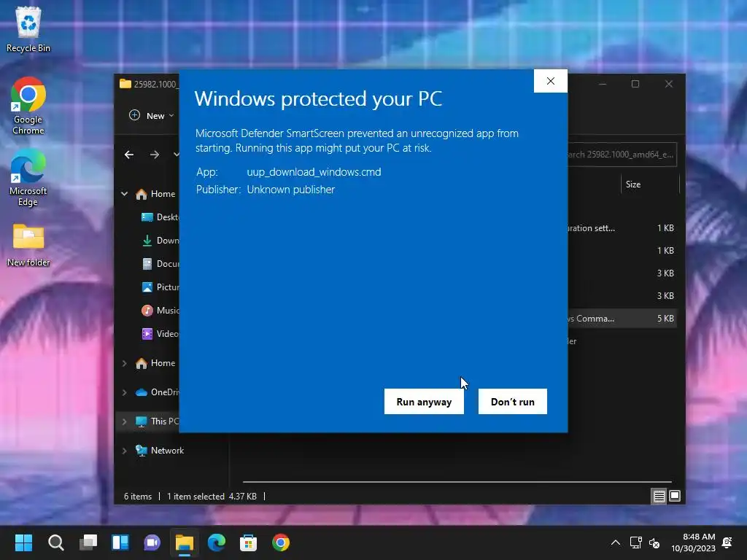Open Videos in navigation pane

(160, 334)
